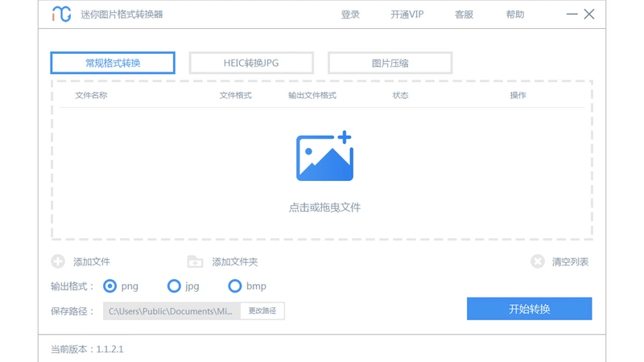Viewport: 644px width, 362px height.
Task: Click 开通VIP in the top bar
Action: click(407, 14)
